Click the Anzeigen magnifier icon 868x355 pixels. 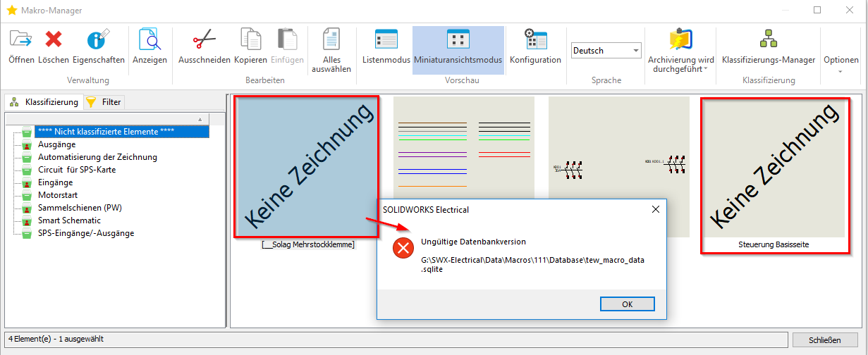[x=149, y=40]
